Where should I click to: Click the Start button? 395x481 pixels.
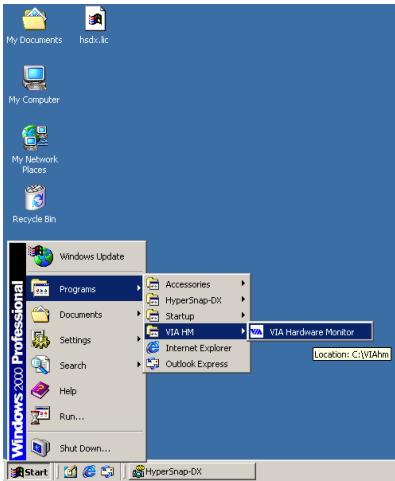pyautogui.click(x=29, y=472)
